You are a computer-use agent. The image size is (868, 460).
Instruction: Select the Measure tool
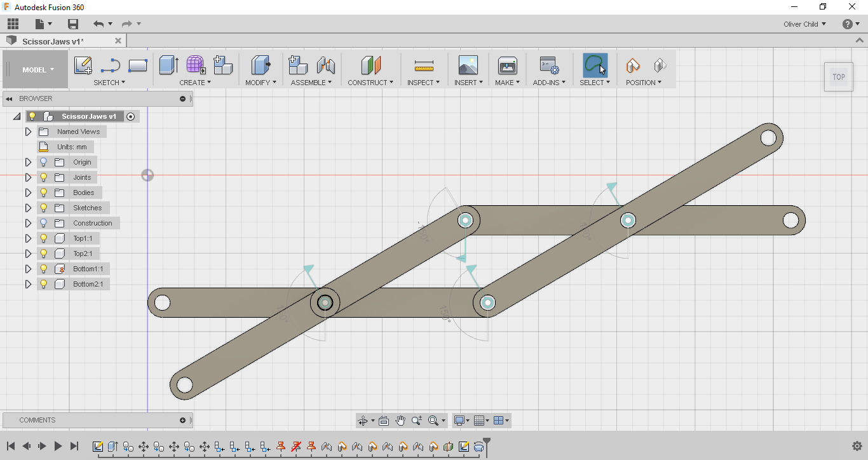click(424, 65)
